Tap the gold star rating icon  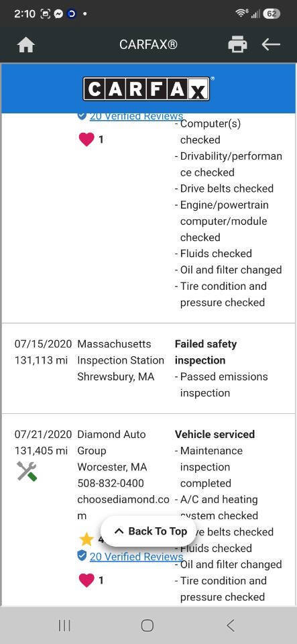tap(86, 539)
